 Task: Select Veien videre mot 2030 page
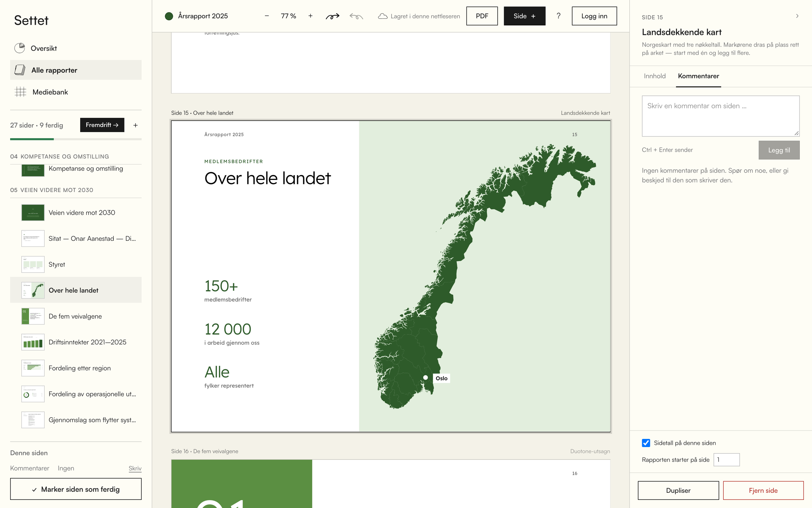(x=76, y=212)
